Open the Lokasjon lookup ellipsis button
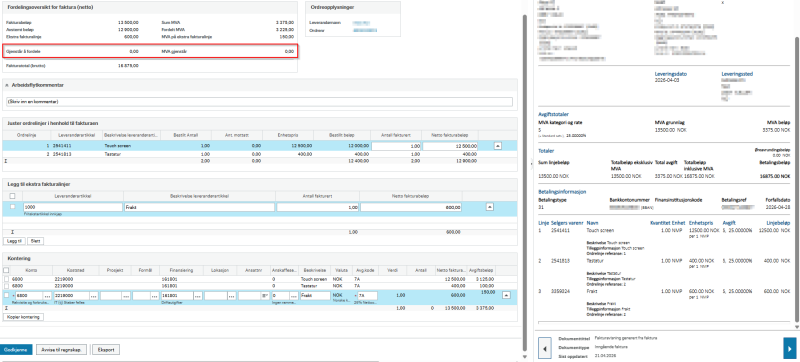Image resolution: width=800 pixels, height=362 pixels. pyautogui.click(x=232, y=296)
